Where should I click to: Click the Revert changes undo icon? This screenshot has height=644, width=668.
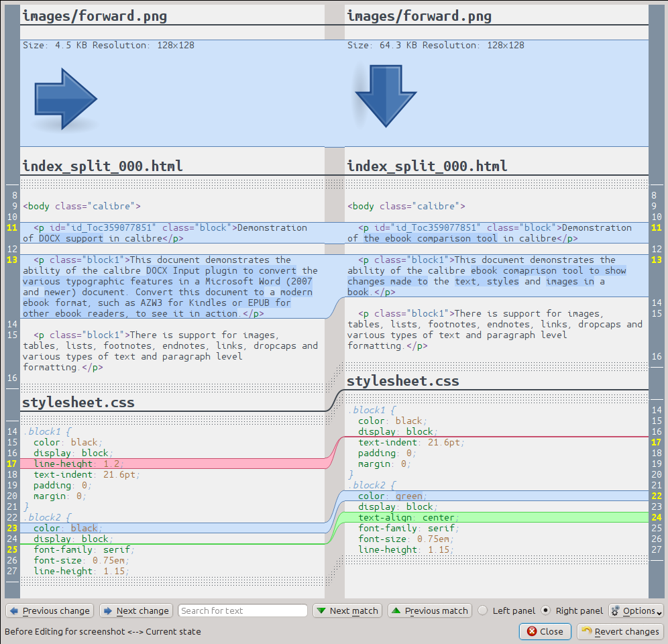click(x=587, y=631)
